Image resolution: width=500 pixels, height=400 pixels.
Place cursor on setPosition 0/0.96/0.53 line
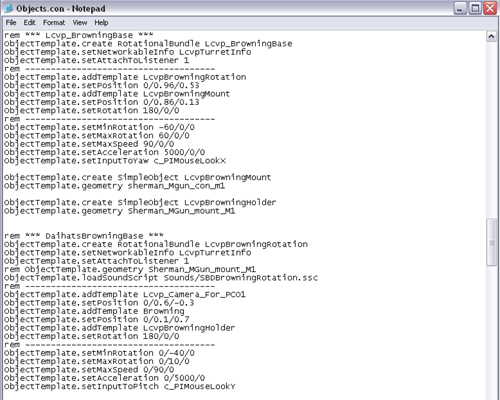pyautogui.click(x=102, y=85)
